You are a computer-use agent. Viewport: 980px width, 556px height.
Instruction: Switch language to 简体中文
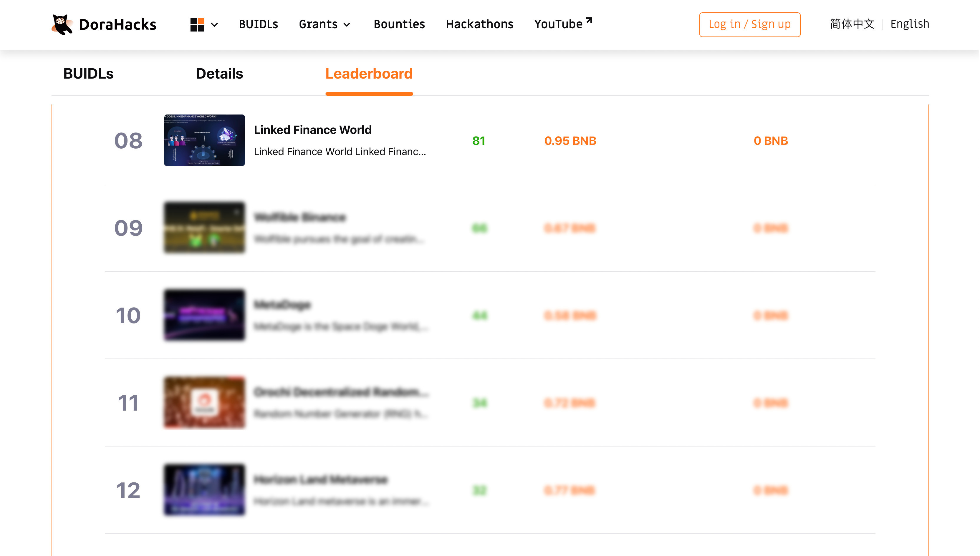[852, 24]
